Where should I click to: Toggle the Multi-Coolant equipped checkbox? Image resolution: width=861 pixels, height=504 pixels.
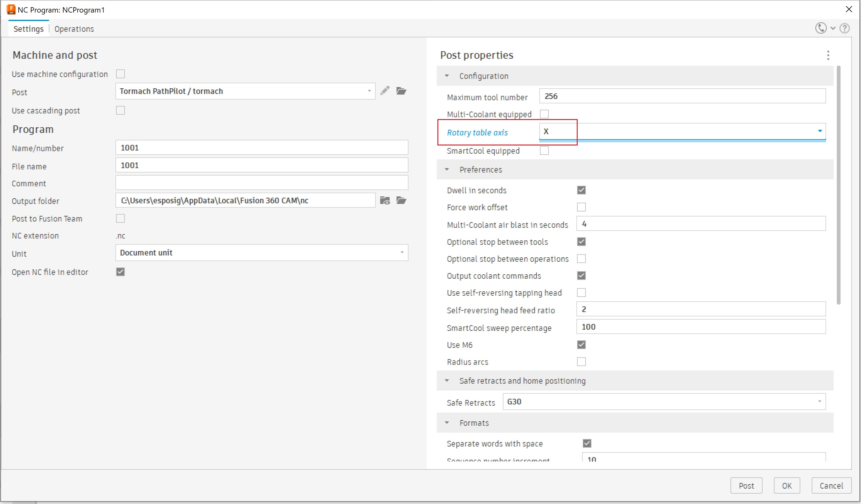point(546,114)
